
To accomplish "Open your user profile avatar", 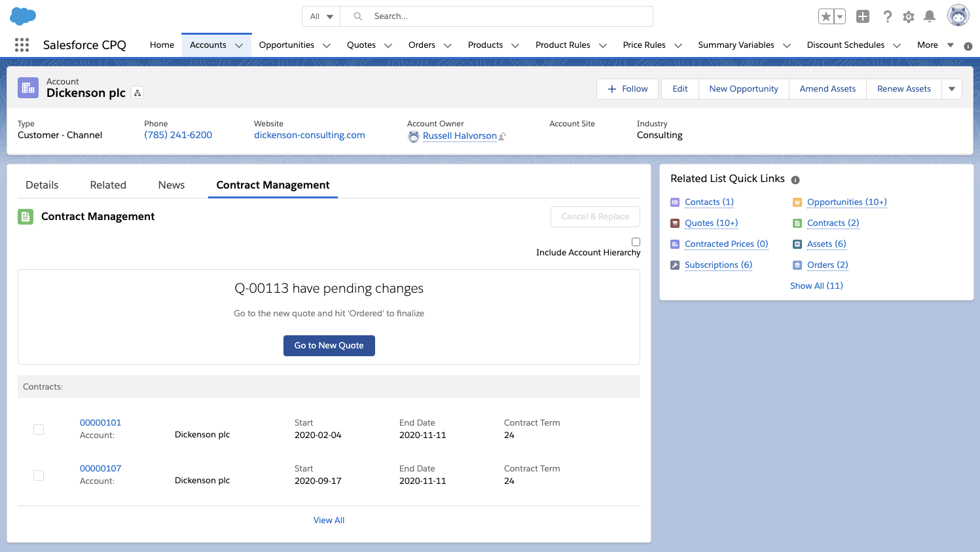I will [958, 15].
